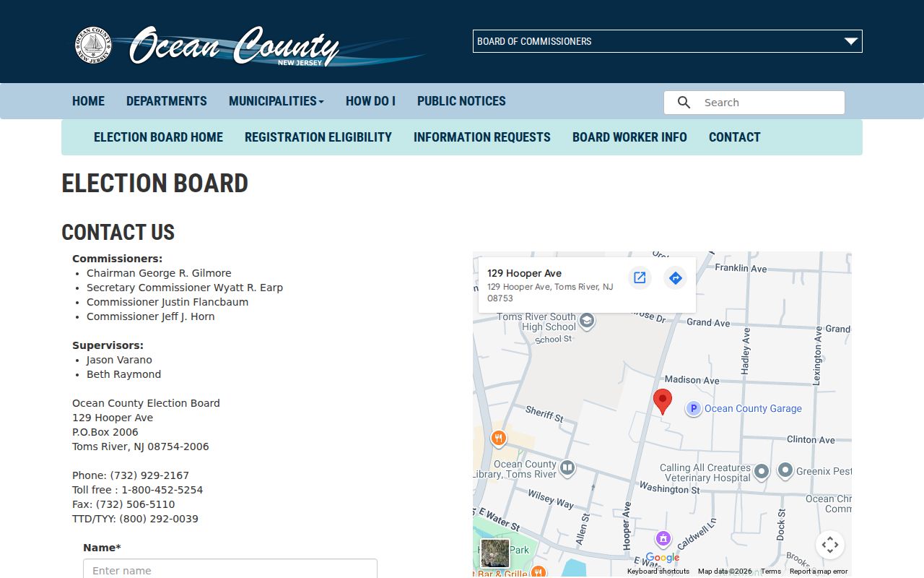This screenshot has width=924, height=578.
Task: View Board Worker Info
Action: pos(629,137)
